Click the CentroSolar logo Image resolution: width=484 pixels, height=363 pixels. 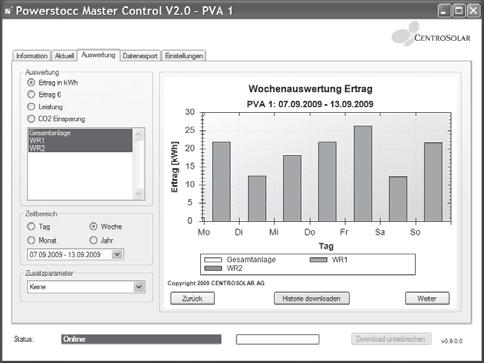pos(431,34)
